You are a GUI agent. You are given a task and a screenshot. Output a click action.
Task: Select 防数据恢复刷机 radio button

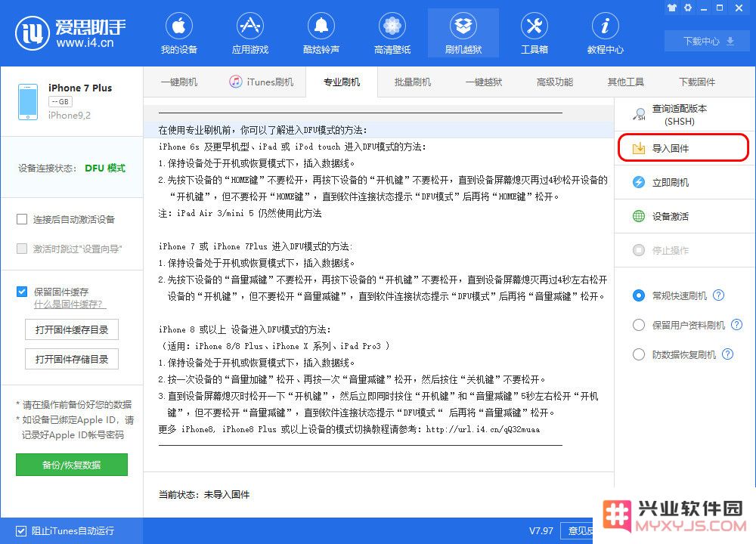tap(638, 354)
